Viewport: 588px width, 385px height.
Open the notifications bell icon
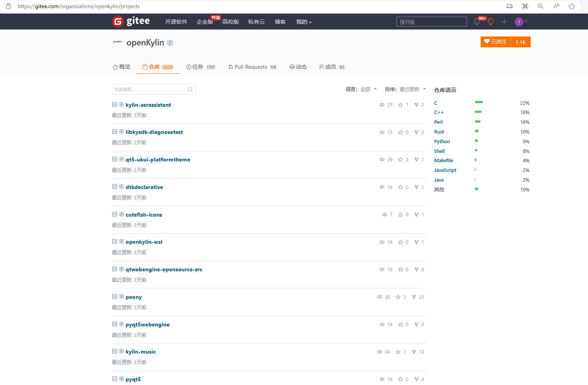(477, 22)
